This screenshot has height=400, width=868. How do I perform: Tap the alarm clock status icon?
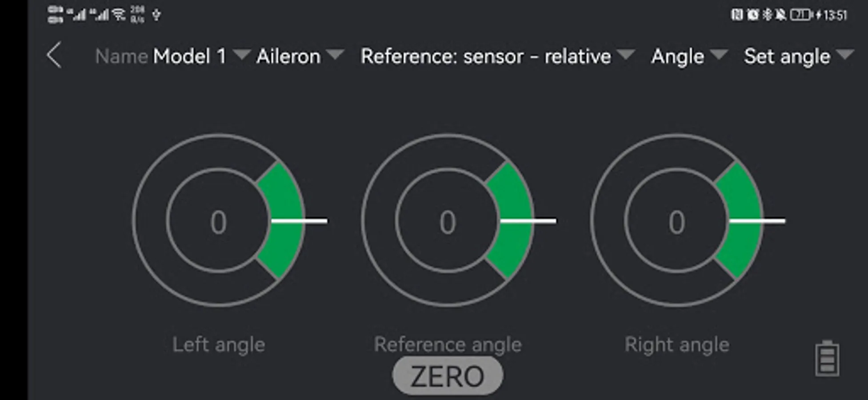click(752, 15)
